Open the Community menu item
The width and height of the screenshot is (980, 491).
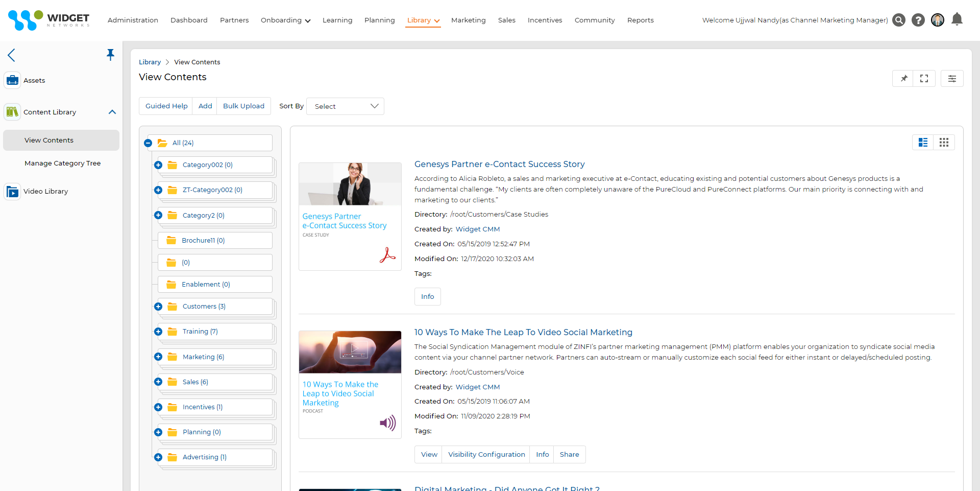click(x=595, y=20)
